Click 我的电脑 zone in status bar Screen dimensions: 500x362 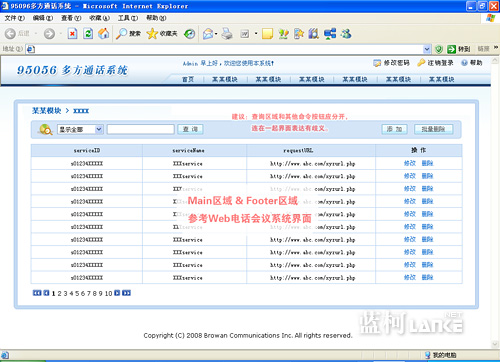coord(441,355)
